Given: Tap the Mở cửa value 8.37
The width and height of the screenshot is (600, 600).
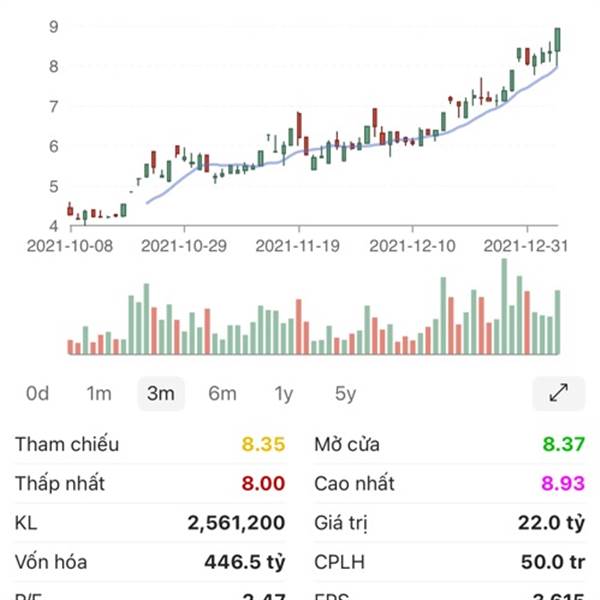Looking at the screenshot, I should click(x=564, y=444).
